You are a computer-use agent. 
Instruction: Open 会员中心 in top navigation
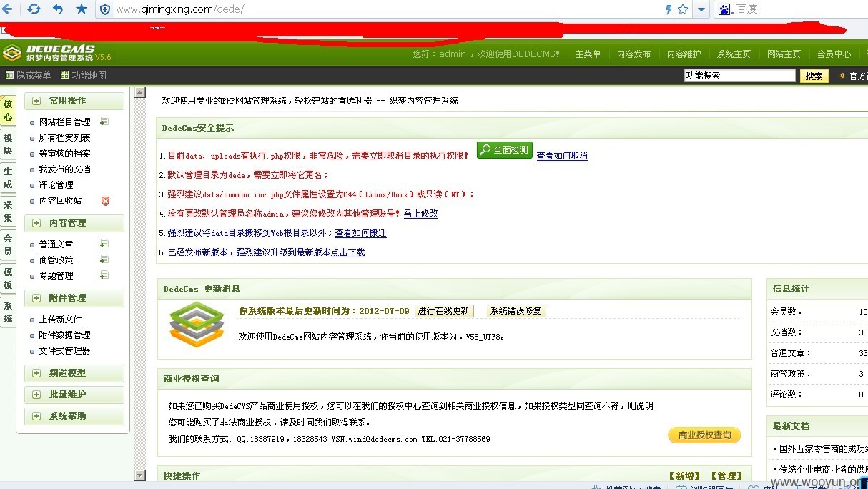click(x=834, y=54)
